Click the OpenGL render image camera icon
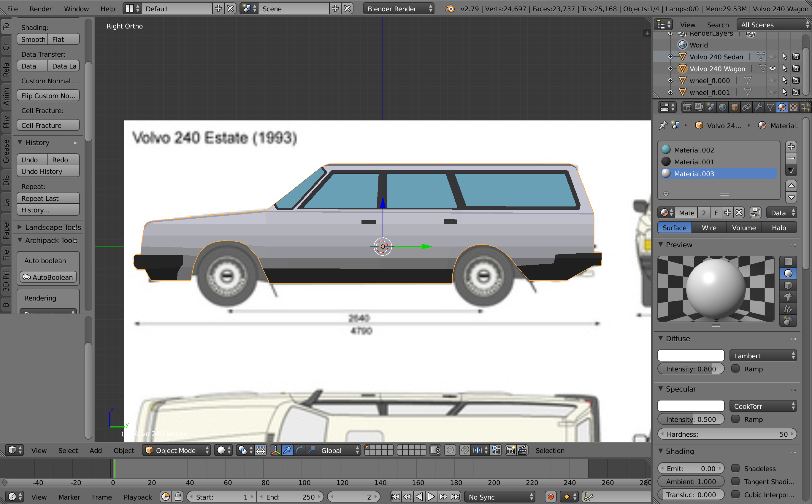Image resolution: width=812 pixels, height=504 pixels. tap(510, 450)
